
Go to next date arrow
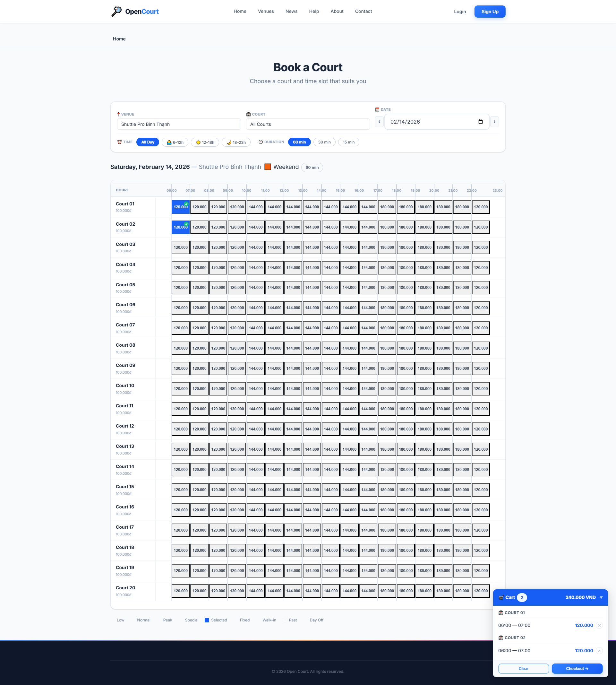[494, 122]
